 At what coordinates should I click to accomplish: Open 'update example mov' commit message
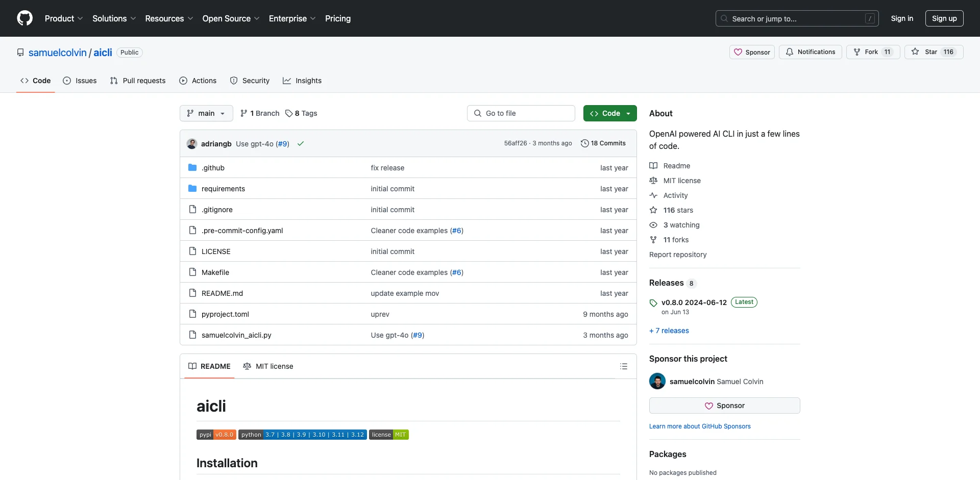tap(405, 293)
